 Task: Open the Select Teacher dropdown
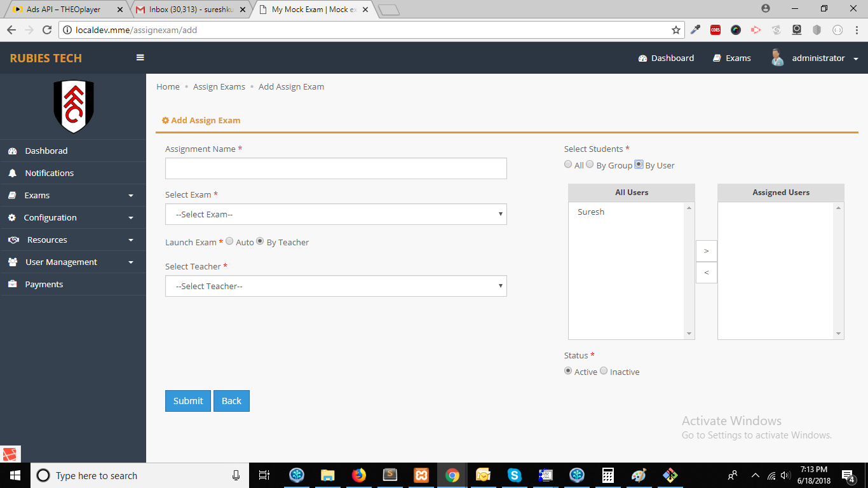click(336, 286)
